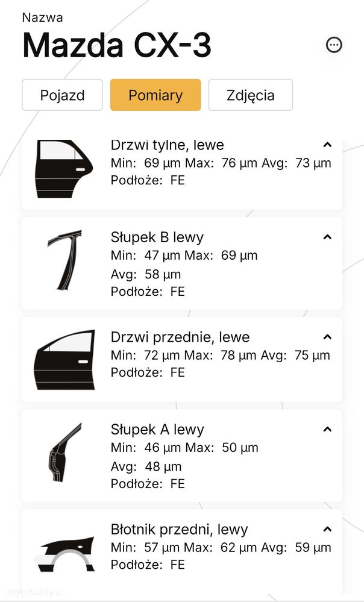Select the Słupek B lewy heading
This screenshot has height=602, width=364.
coord(157,237)
